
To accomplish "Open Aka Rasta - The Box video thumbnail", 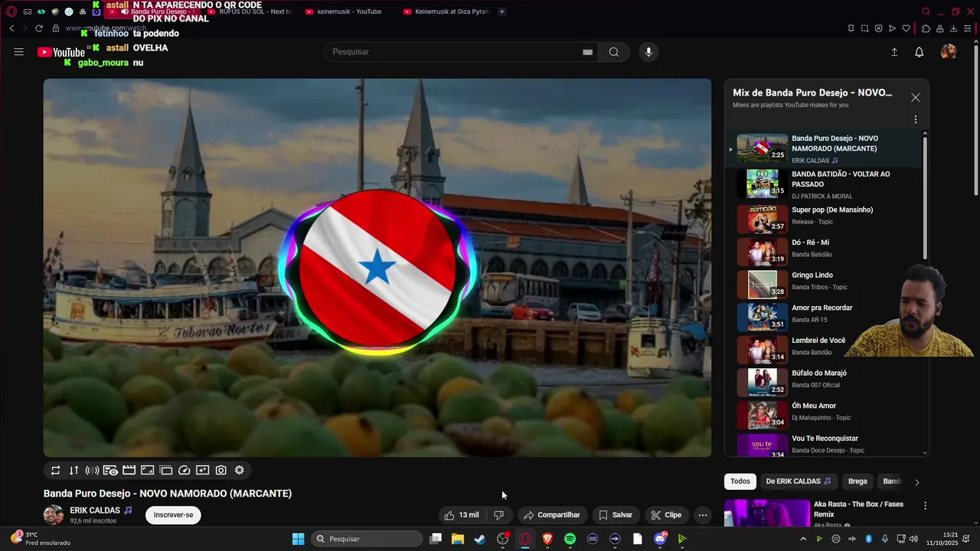I will 767,514.
